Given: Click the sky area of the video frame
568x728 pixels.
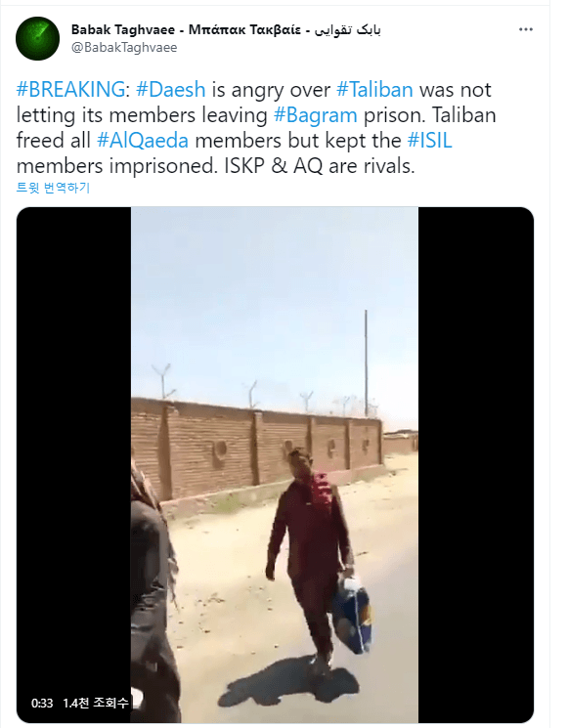Looking at the screenshot, I should click(x=275, y=297).
